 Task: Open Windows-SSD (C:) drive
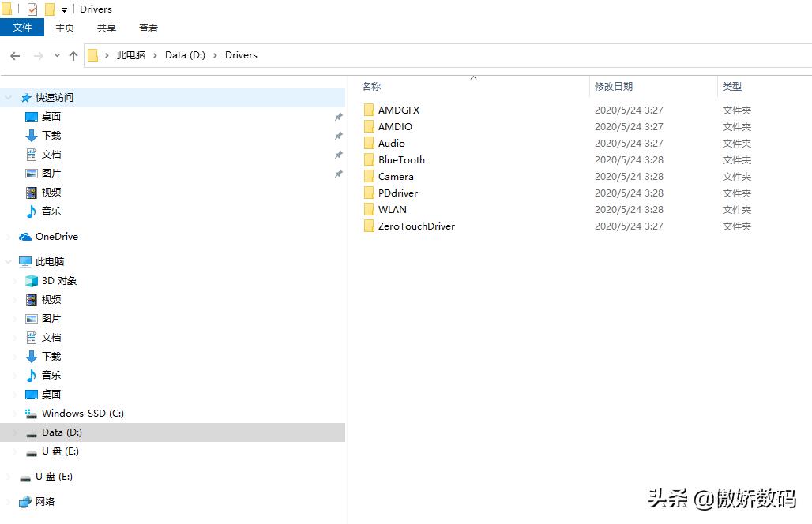(82, 413)
